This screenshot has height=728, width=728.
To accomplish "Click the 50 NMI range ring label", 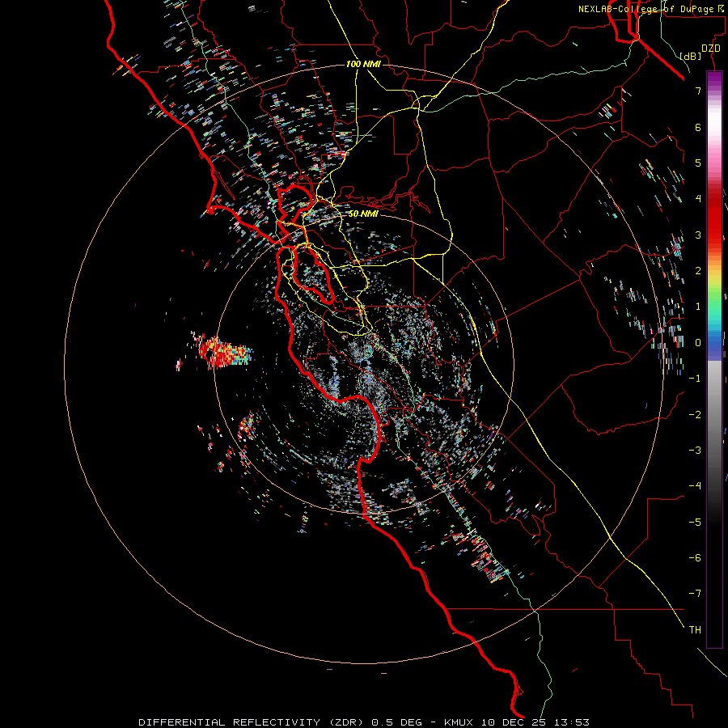I will pyautogui.click(x=363, y=214).
